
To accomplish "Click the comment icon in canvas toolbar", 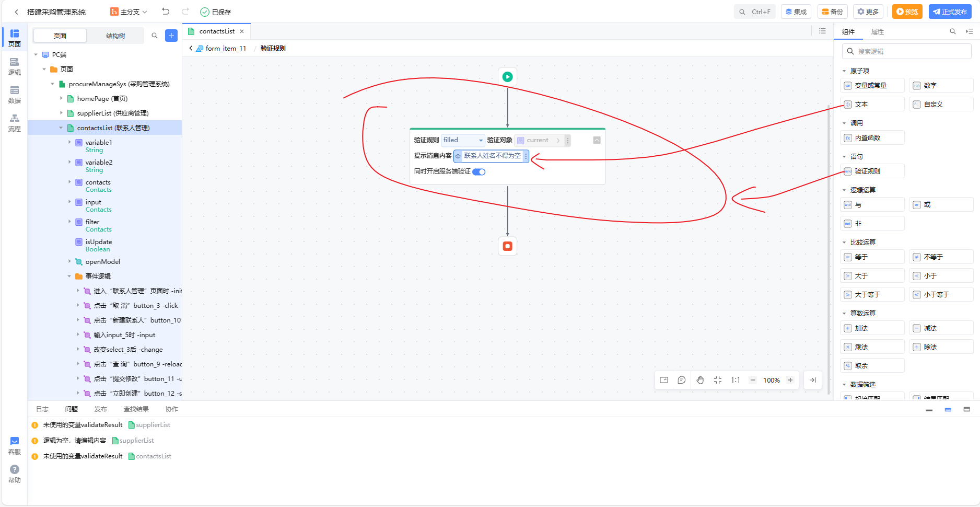I will point(681,380).
